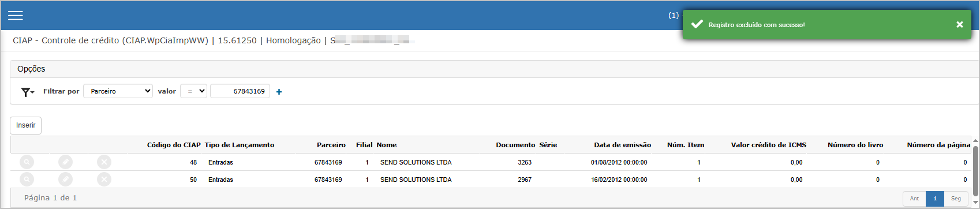Click the success checkmark in notification
The height and width of the screenshot is (209, 980).
(x=697, y=24)
